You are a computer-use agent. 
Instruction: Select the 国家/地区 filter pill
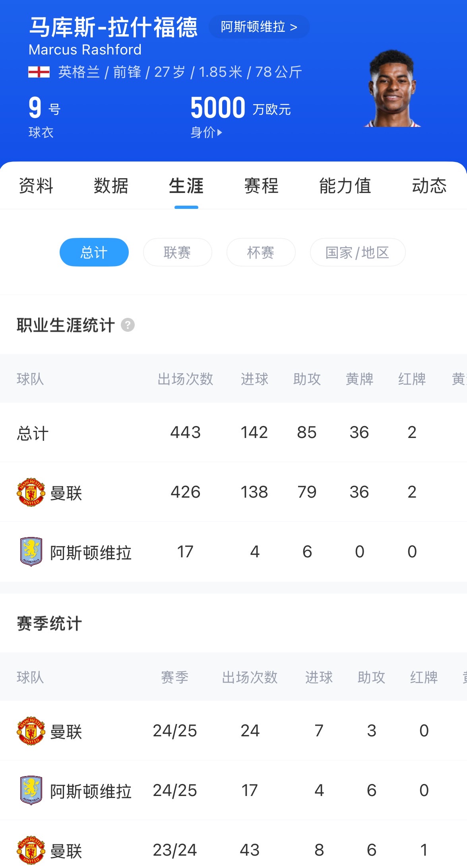coord(357,252)
